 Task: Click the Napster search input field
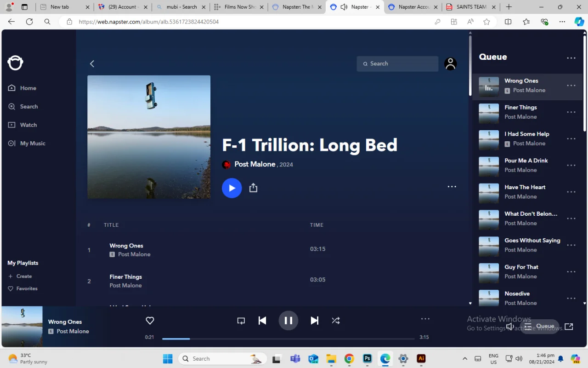click(x=397, y=64)
